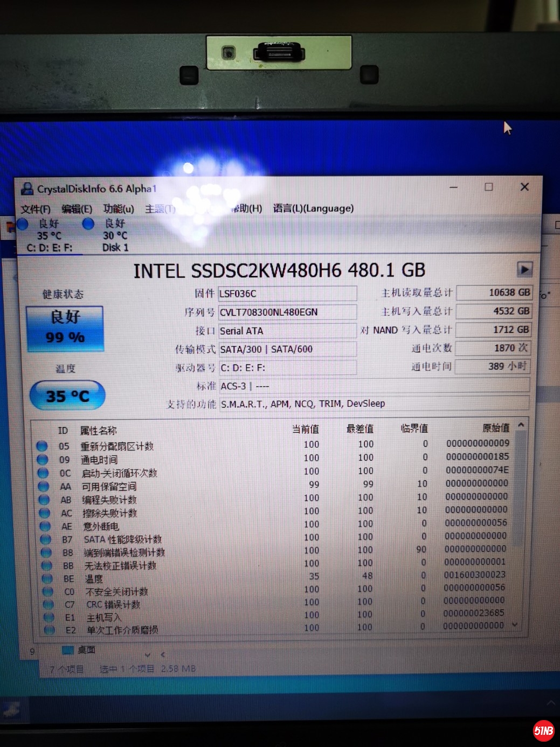
Task: Click the serial number field CVLT708300NL480EGN
Action: (x=287, y=312)
